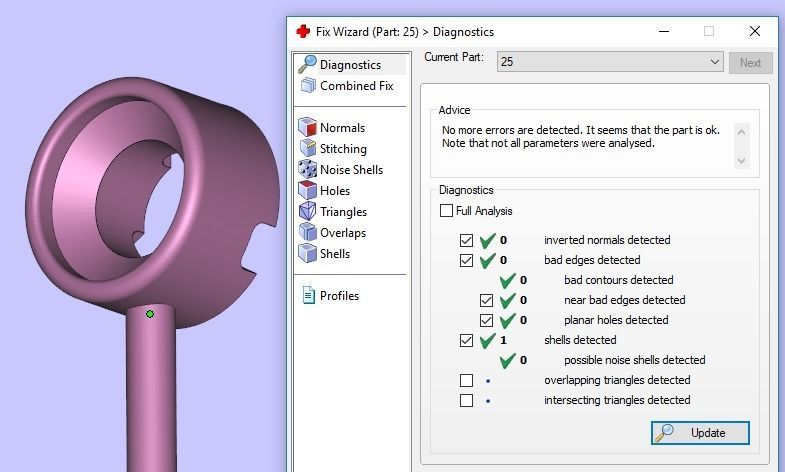Switch to the Noise Shells page
This screenshot has height=472, width=785.
coord(352,170)
